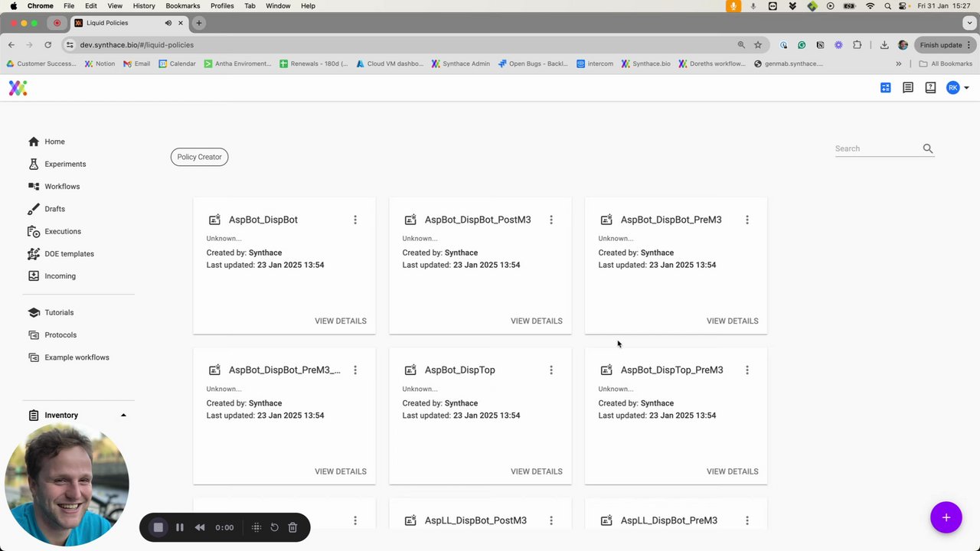
Task: Open the History menu in menu bar
Action: pos(144,5)
